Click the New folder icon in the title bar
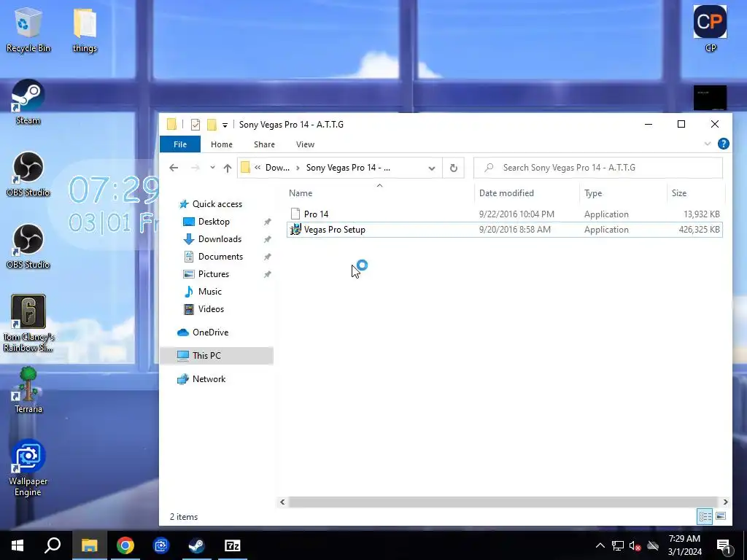 [212, 125]
